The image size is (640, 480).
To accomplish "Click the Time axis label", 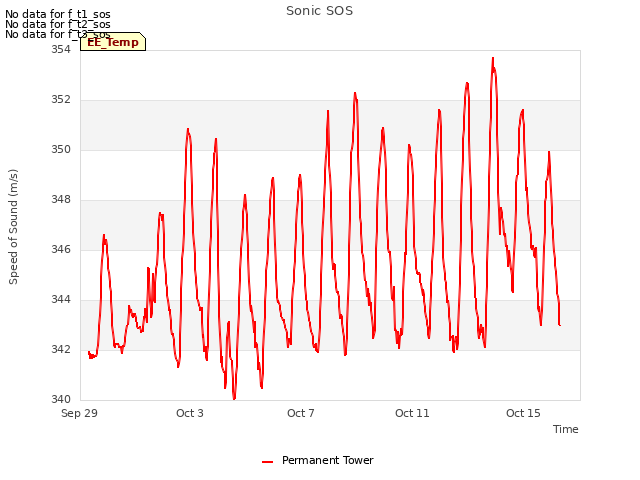I will [x=566, y=429].
